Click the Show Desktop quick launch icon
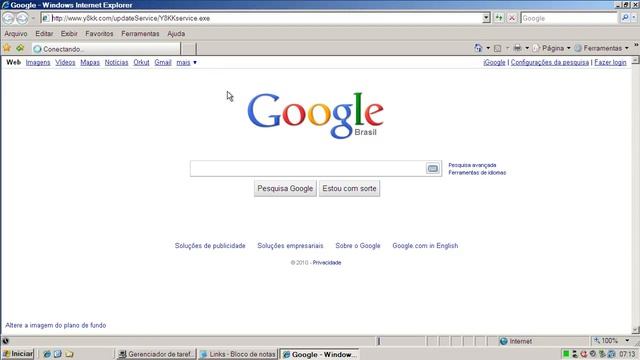 click(58, 354)
